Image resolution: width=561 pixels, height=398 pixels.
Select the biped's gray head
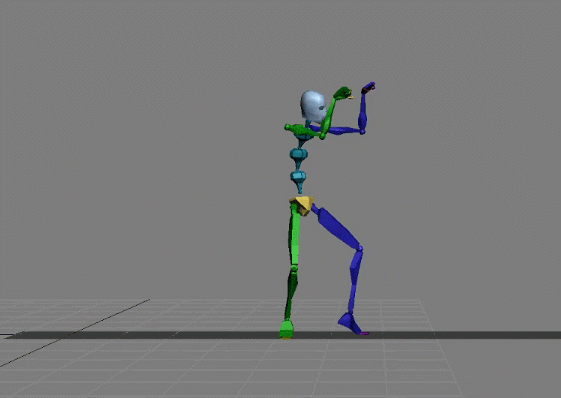click(x=313, y=106)
